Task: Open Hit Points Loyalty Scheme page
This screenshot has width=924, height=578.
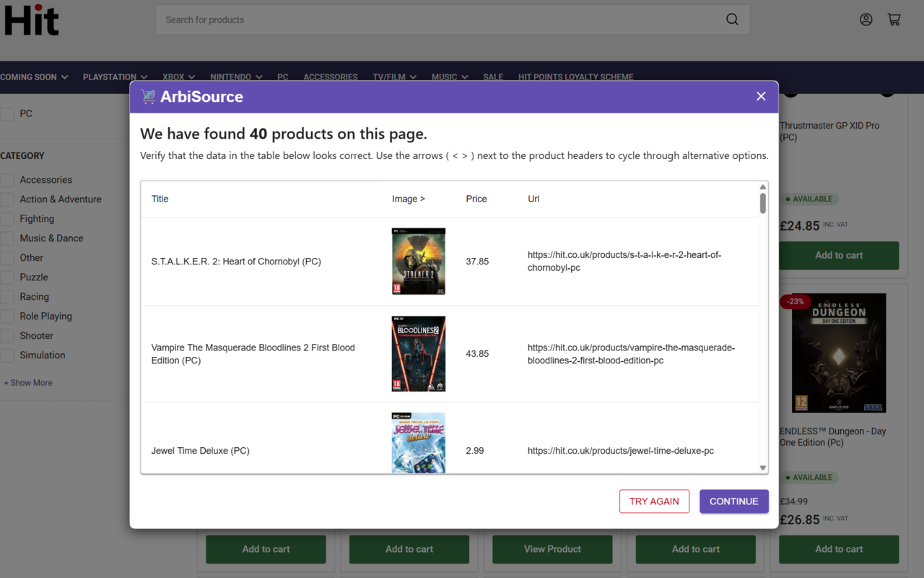Action: (575, 77)
